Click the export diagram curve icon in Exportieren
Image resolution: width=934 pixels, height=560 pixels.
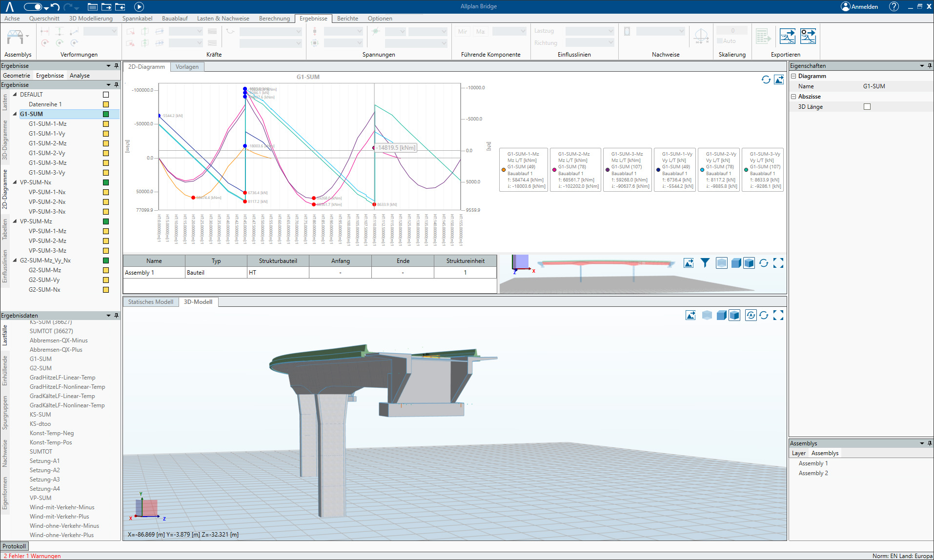(x=787, y=36)
